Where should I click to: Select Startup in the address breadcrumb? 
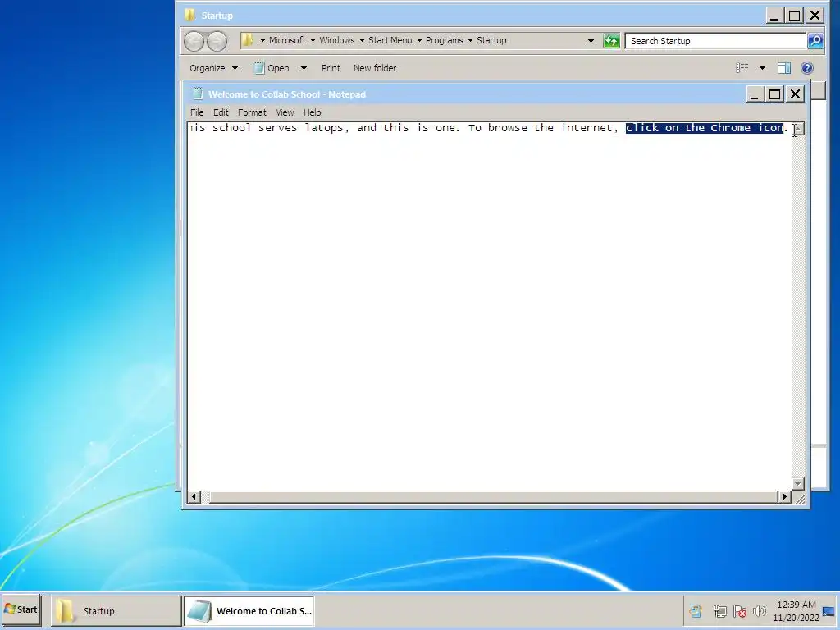pos(491,40)
